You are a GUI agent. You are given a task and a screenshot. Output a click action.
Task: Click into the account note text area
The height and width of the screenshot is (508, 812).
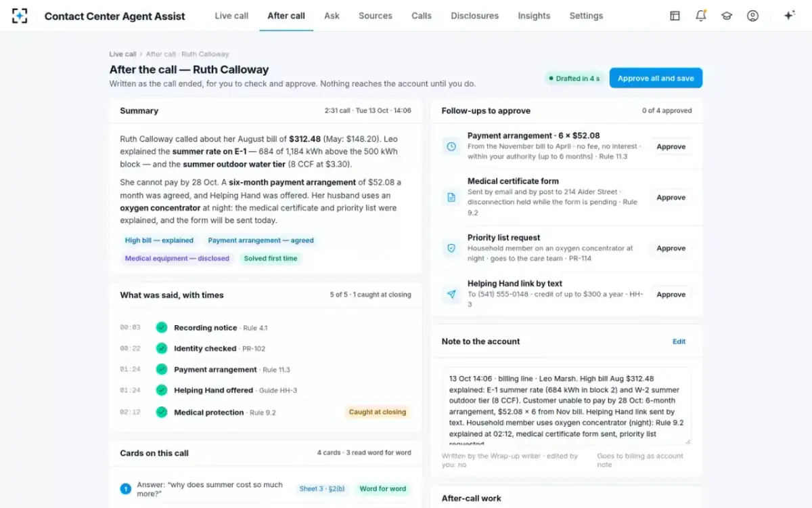coord(566,406)
